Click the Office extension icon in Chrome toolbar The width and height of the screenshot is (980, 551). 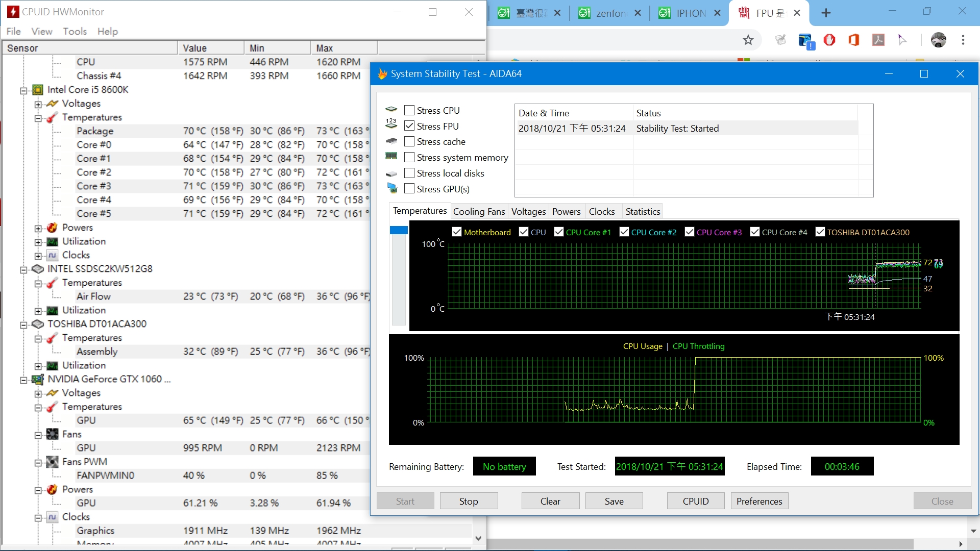point(853,40)
